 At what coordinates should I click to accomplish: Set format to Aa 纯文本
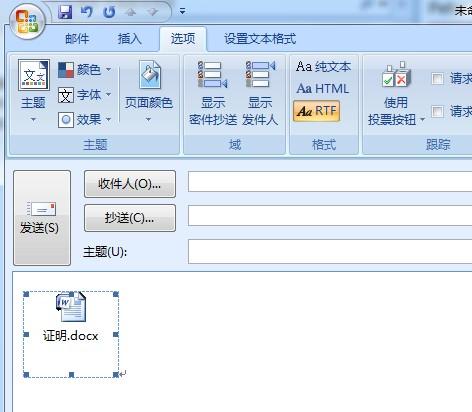(x=323, y=67)
